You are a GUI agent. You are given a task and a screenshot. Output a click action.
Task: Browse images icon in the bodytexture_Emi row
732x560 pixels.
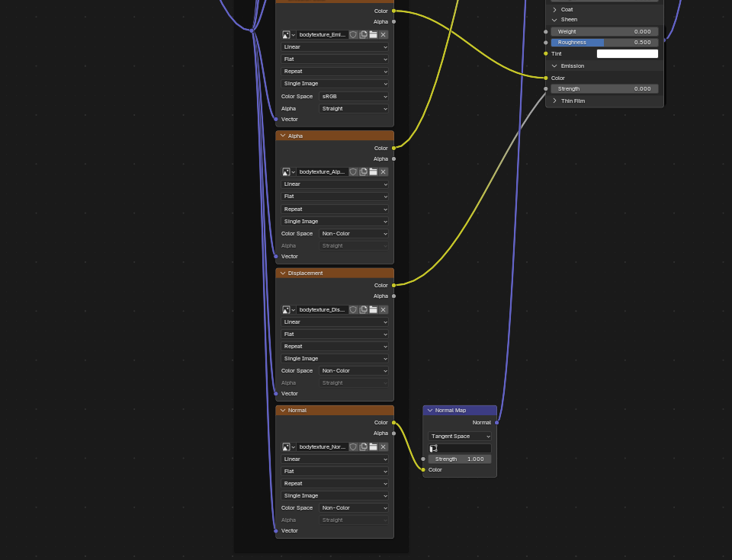point(288,34)
